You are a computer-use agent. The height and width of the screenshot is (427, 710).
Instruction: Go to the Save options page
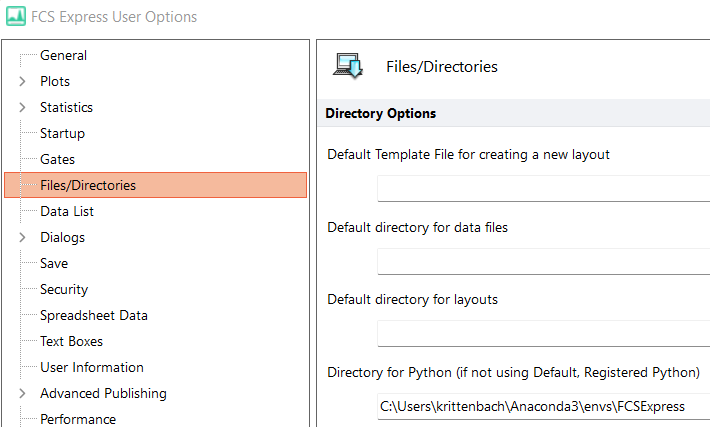54,264
